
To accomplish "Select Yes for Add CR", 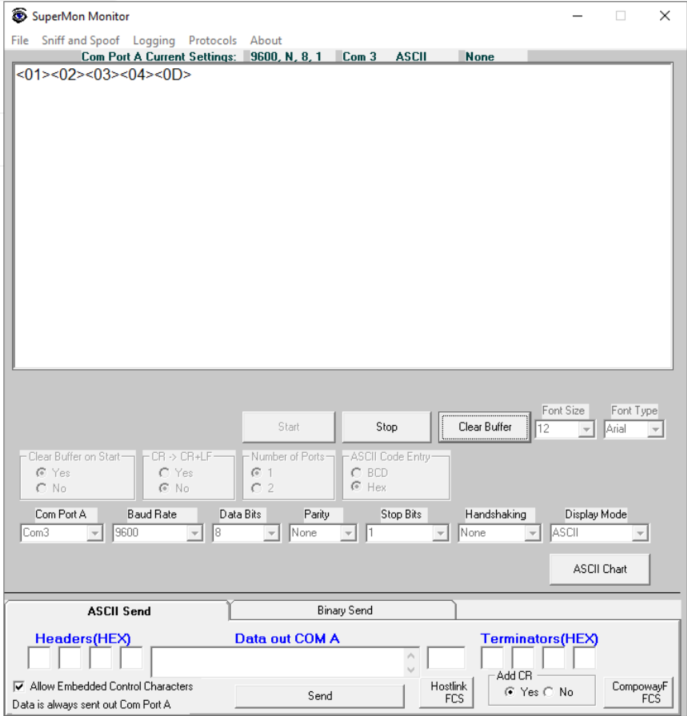I will pyautogui.click(x=509, y=692).
